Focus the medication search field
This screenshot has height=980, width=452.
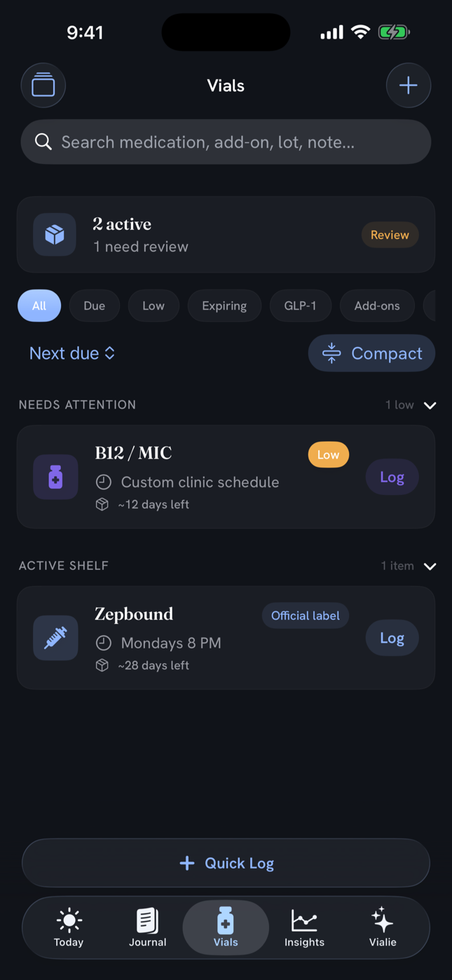pos(226,142)
